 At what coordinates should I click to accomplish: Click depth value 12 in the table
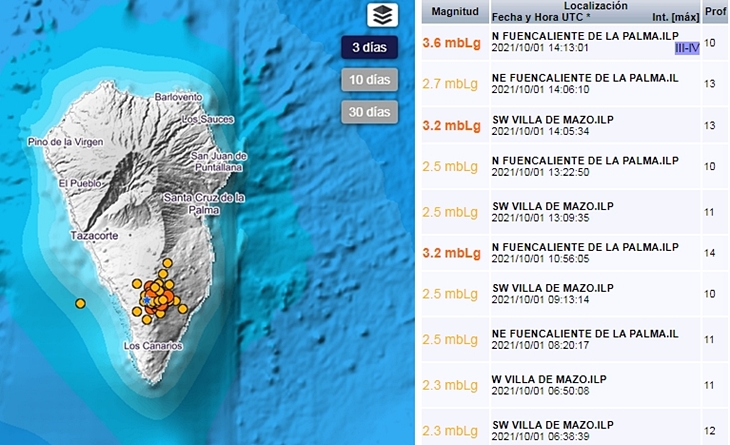pyautogui.click(x=710, y=431)
